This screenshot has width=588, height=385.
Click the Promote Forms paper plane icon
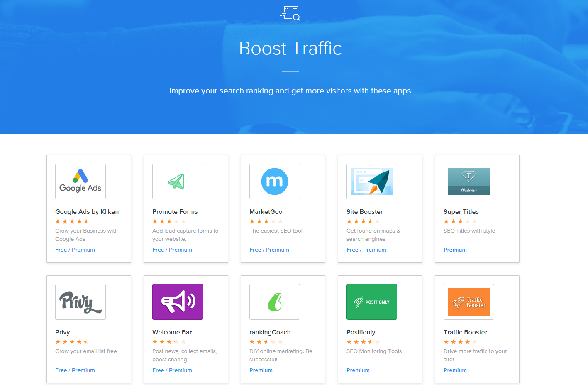tap(178, 181)
